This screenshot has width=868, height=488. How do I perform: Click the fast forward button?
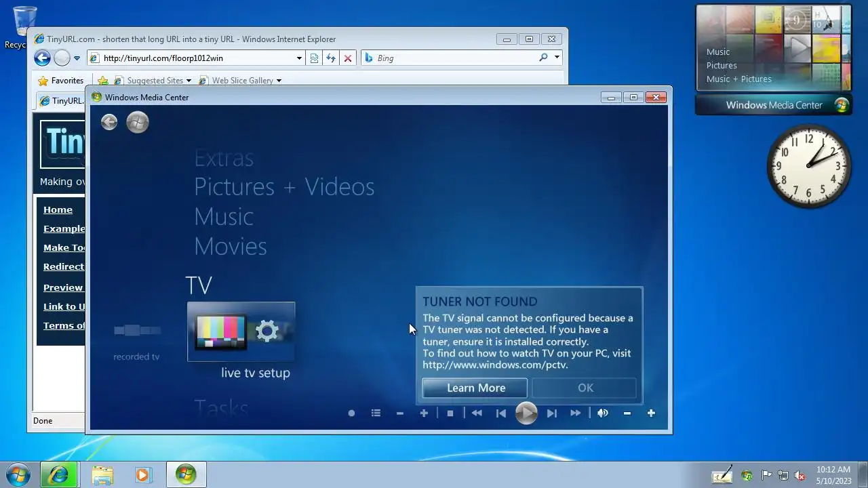576,413
